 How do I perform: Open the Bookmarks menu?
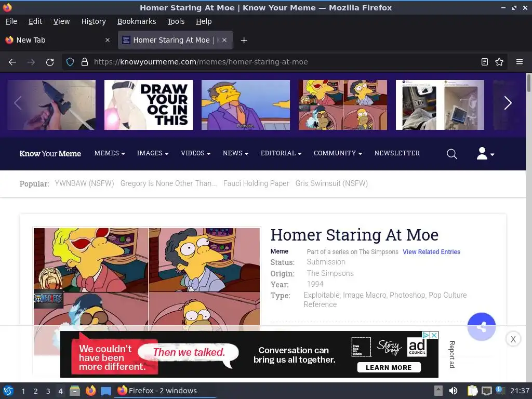click(137, 21)
